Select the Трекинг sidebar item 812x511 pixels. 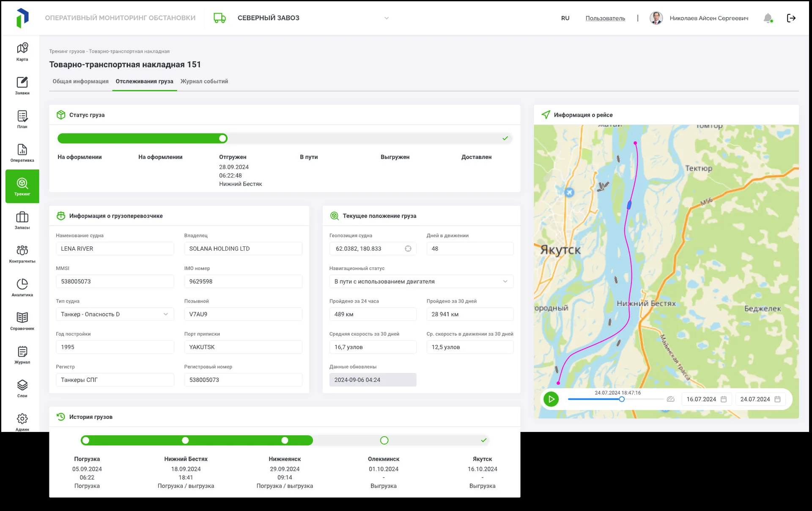[22, 186]
